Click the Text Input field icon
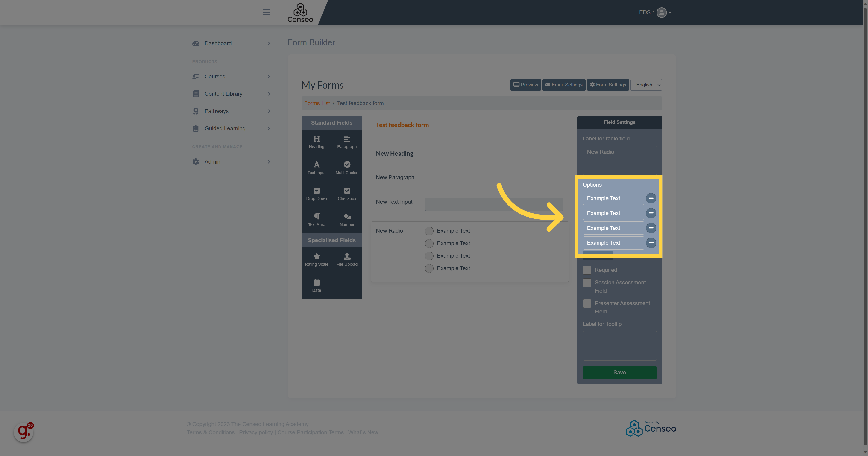868x456 pixels. pyautogui.click(x=316, y=167)
